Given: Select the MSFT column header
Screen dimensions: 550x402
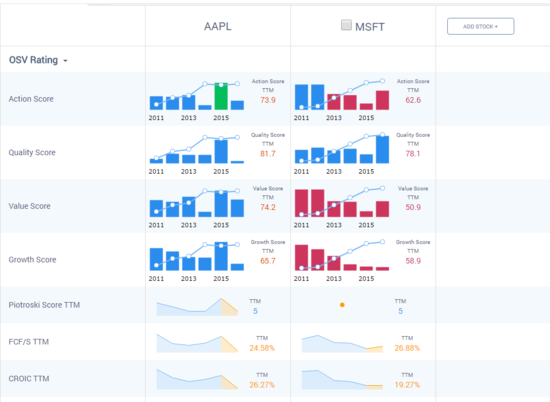Looking at the screenshot, I should (x=370, y=27).
